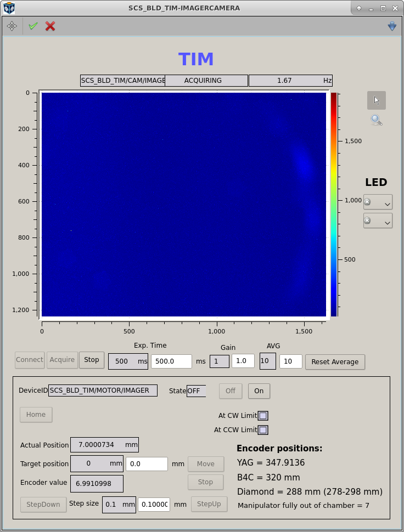Click the camera image display area
The height and width of the screenshot is (532, 404).
(184, 205)
